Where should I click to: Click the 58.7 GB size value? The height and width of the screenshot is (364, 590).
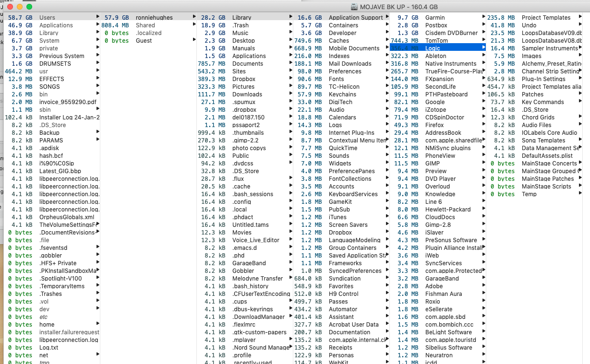[20, 18]
